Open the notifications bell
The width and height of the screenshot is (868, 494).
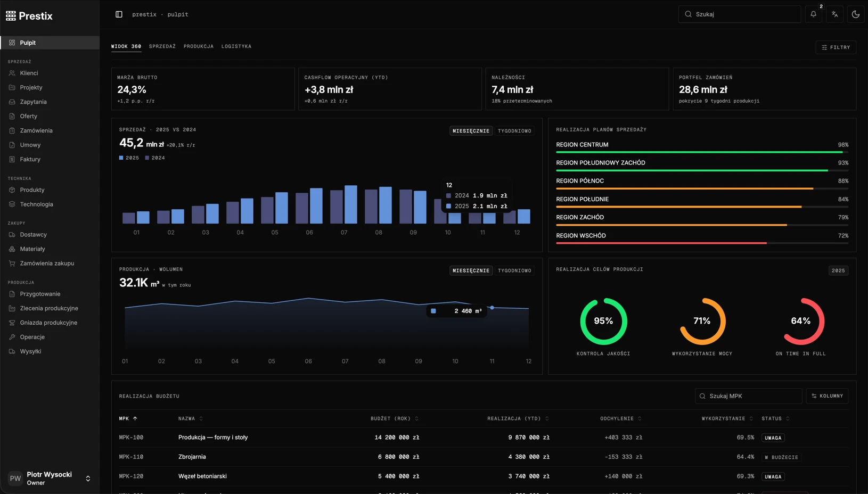pyautogui.click(x=813, y=14)
